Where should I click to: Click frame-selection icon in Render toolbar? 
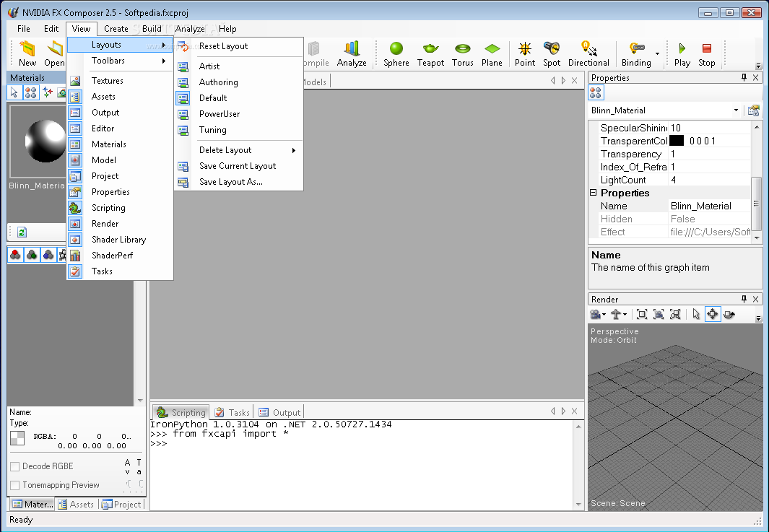pos(675,314)
